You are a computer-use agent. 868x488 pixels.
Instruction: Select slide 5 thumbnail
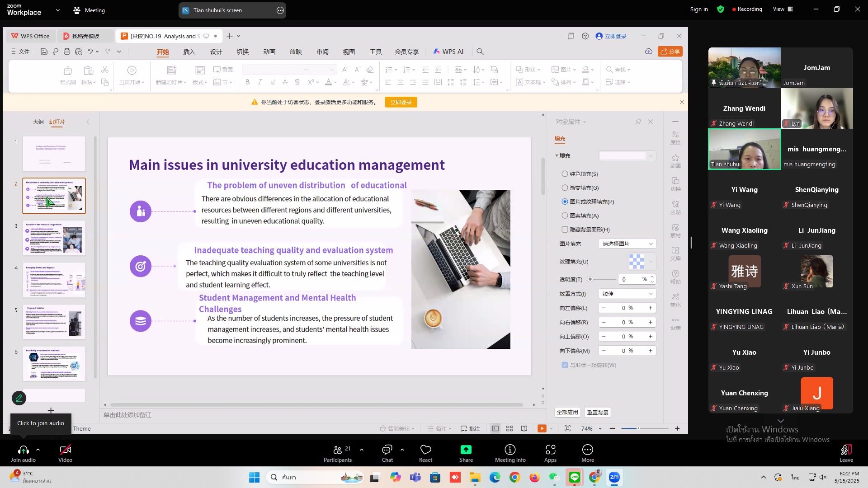tap(54, 322)
